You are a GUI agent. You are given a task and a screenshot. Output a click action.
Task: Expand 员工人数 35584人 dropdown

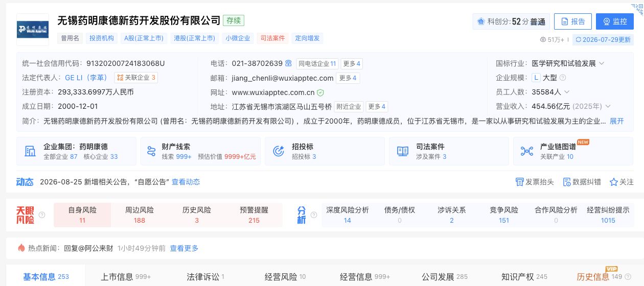pyautogui.click(x=567, y=92)
